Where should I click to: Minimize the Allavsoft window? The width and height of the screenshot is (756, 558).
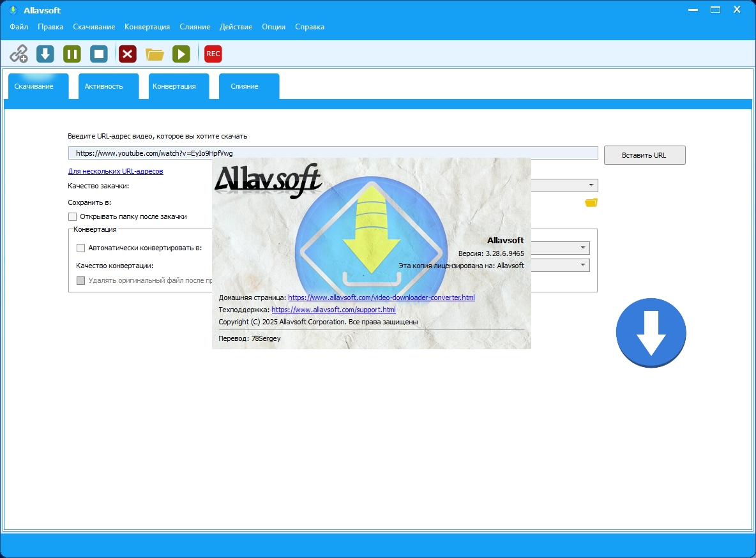point(693,10)
